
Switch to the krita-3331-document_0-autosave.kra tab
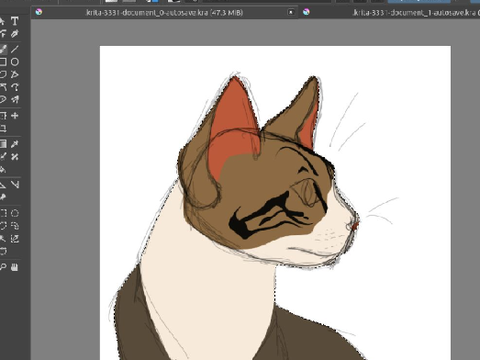pos(164,13)
